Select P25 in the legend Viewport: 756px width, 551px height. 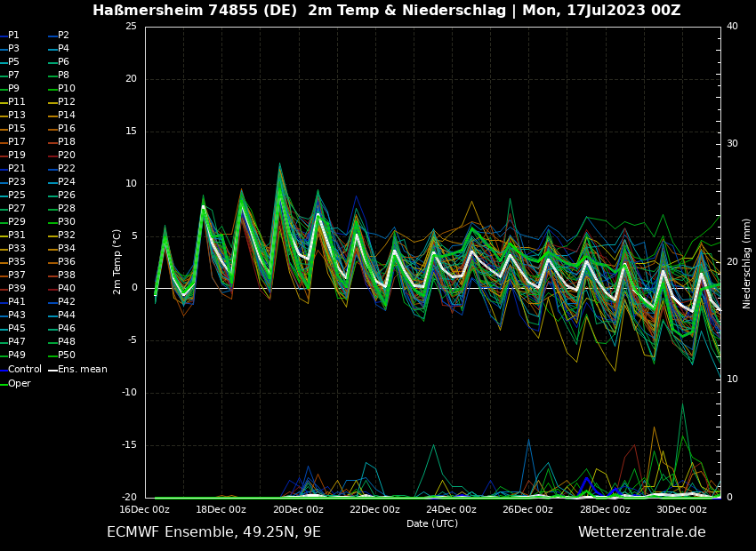[16, 196]
